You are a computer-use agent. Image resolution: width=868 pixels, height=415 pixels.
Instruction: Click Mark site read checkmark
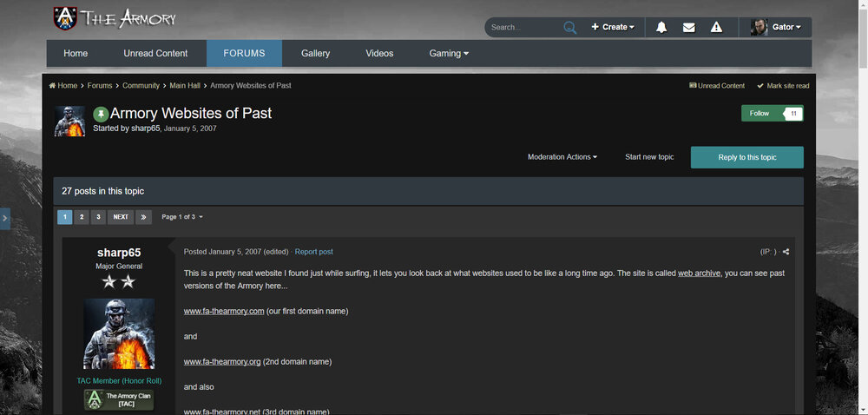[783, 86]
